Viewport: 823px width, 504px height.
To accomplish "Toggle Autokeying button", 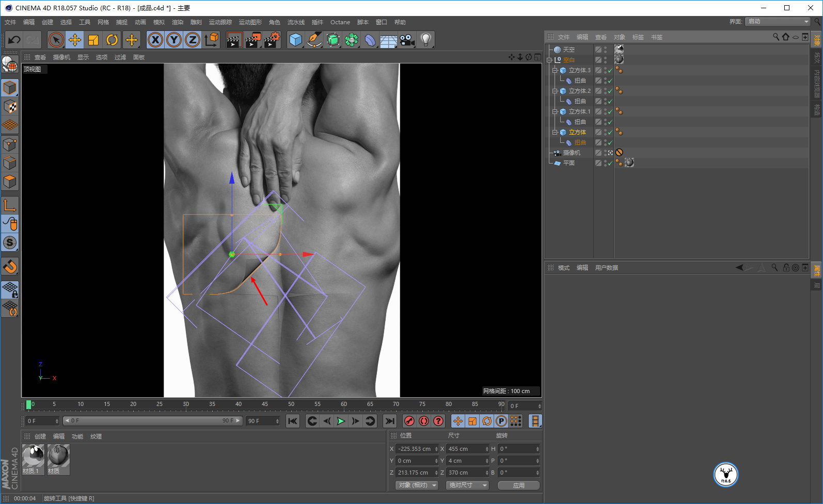I will (x=424, y=421).
